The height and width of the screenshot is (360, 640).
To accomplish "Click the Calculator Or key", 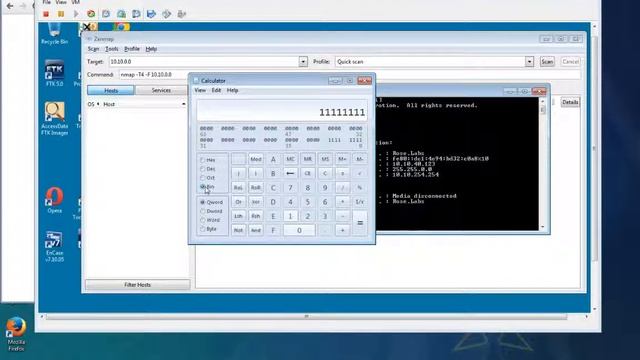I will pos(238,202).
